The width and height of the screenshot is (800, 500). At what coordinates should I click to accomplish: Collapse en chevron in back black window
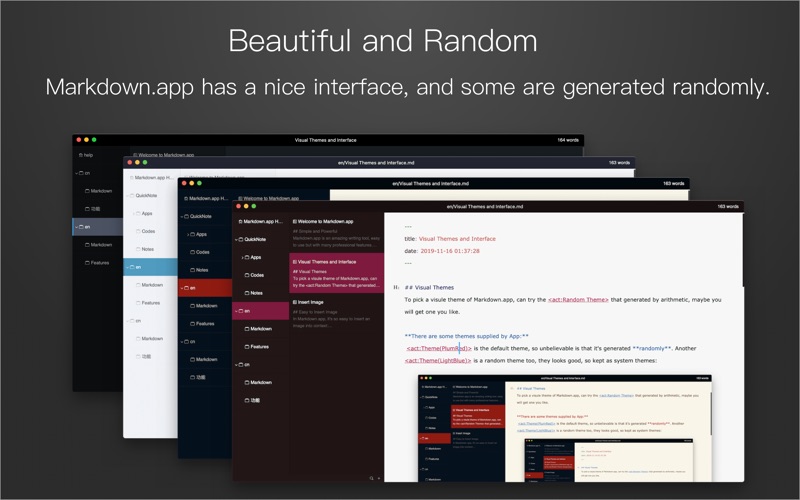[77, 227]
